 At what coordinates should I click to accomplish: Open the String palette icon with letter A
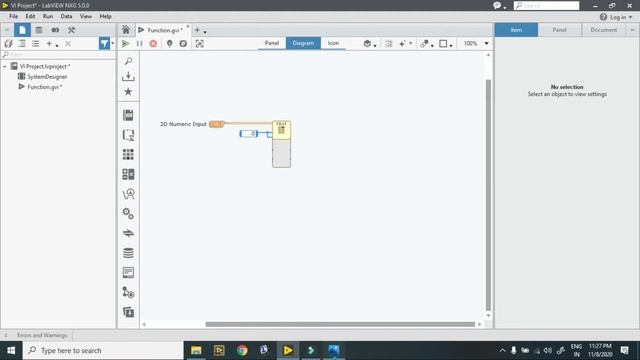[128, 194]
